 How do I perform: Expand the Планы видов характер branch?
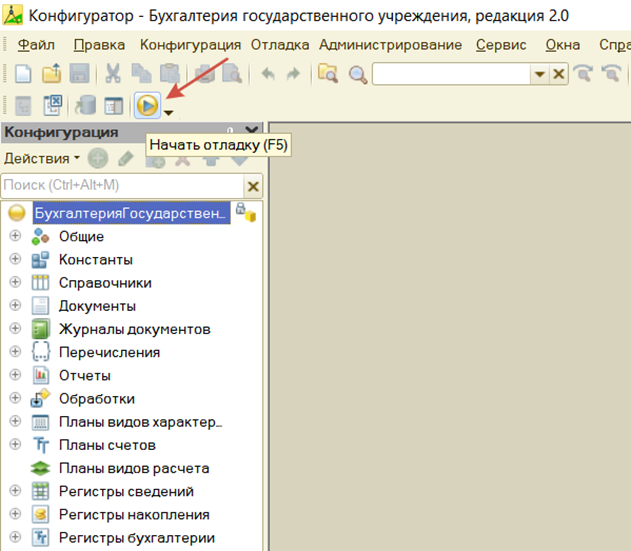[15, 421]
